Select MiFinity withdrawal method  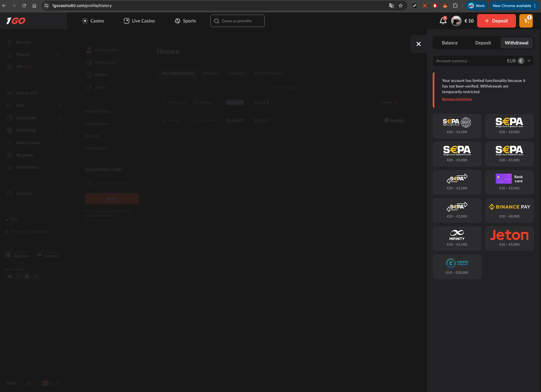pos(457,238)
